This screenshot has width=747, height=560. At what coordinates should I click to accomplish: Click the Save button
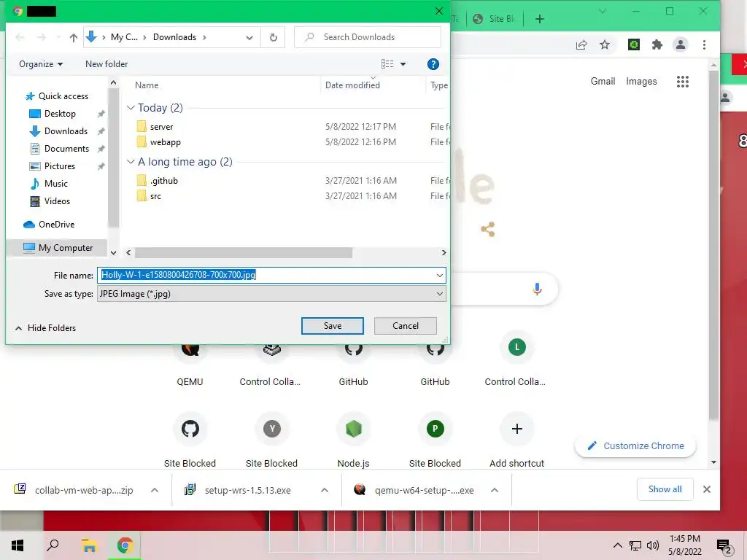pos(333,326)
